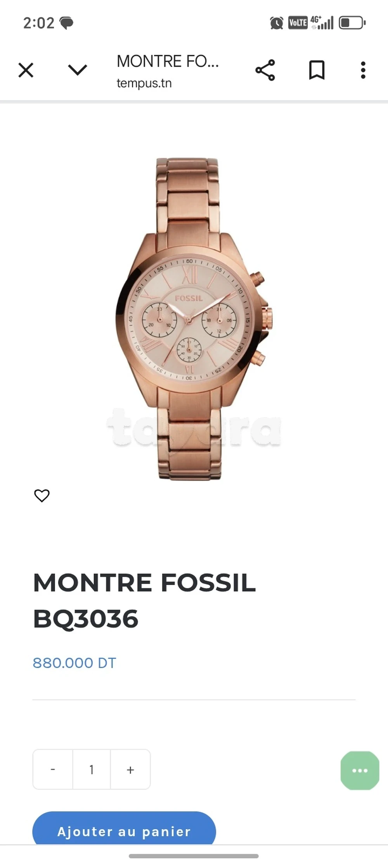This screenshot has height=868, width=388.
Task: Tap the MONTRE FO... page title
Action: [x=168, y=61]
